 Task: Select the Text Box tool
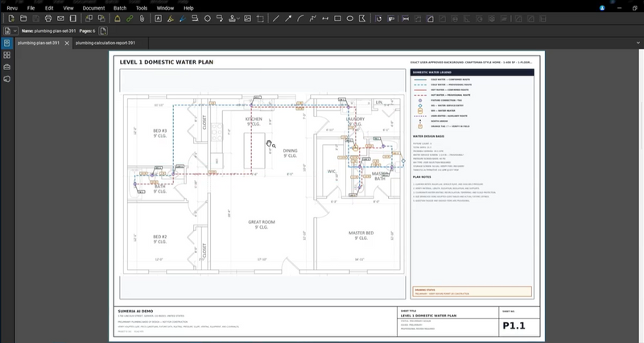[x=158, y=19]
